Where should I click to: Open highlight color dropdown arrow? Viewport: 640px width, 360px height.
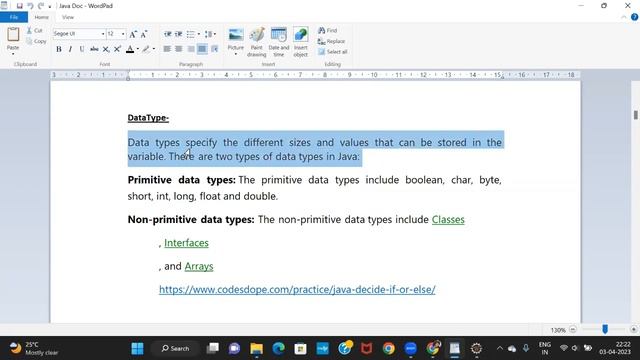click(x=153, y=49)
